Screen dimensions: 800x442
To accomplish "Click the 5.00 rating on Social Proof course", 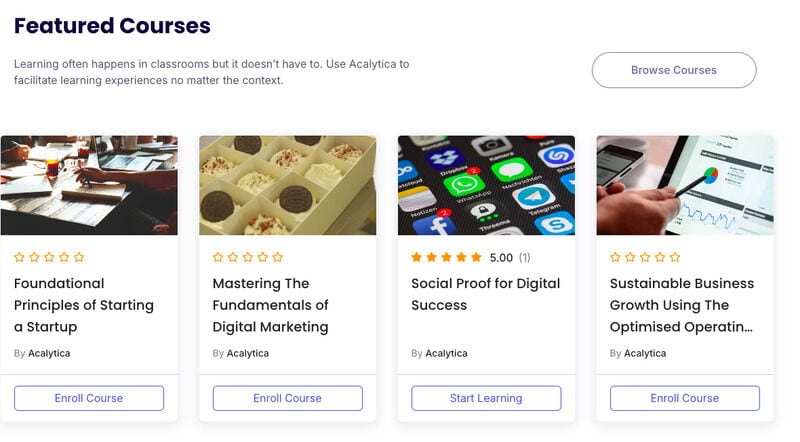I will coord(501,258).
